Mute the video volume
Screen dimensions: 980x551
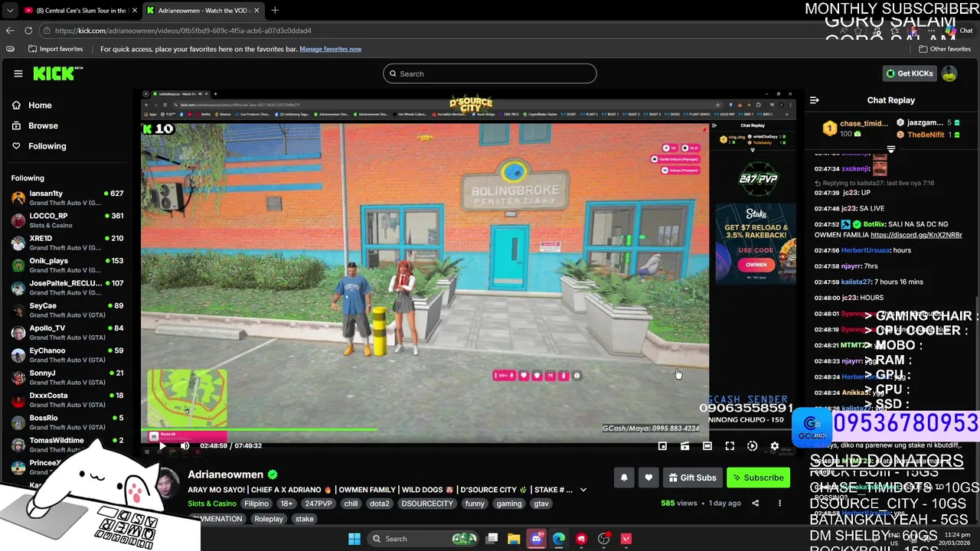[185, 445]
